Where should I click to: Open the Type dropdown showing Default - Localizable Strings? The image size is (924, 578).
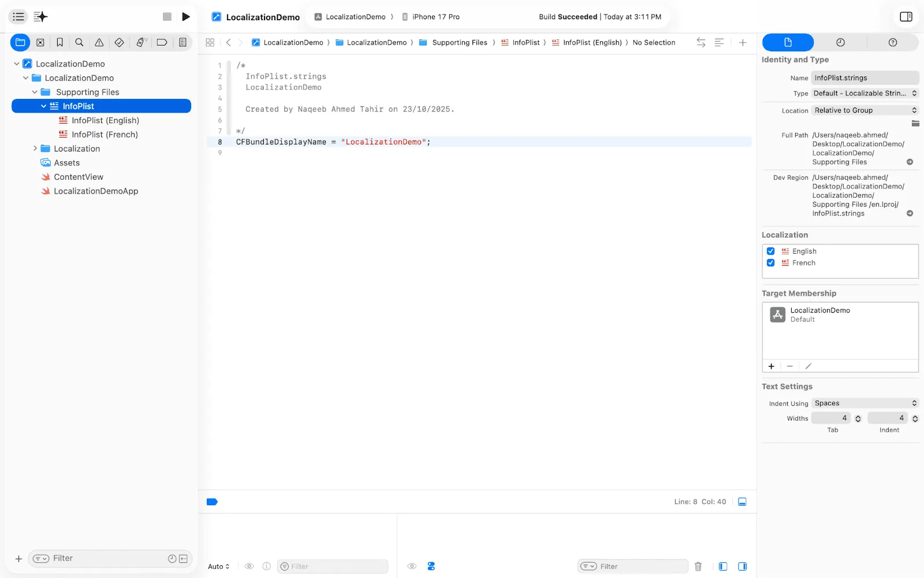coord(864,93)
